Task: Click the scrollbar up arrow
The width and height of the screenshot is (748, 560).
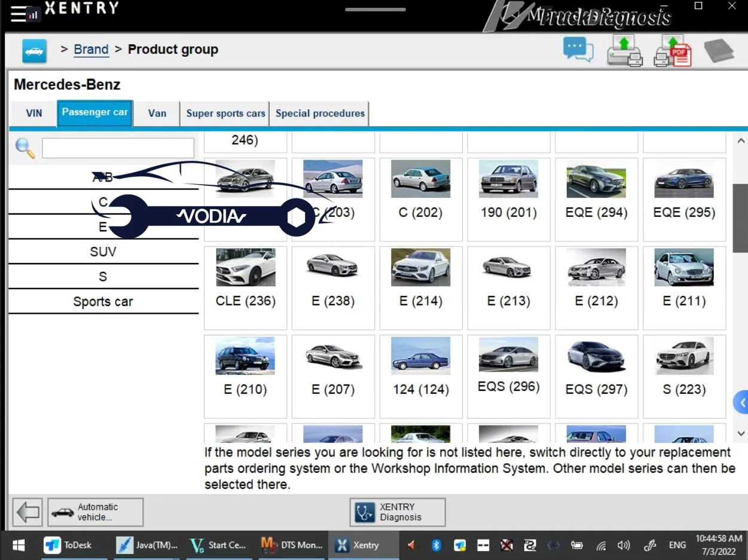Action: tap(741, 142)
